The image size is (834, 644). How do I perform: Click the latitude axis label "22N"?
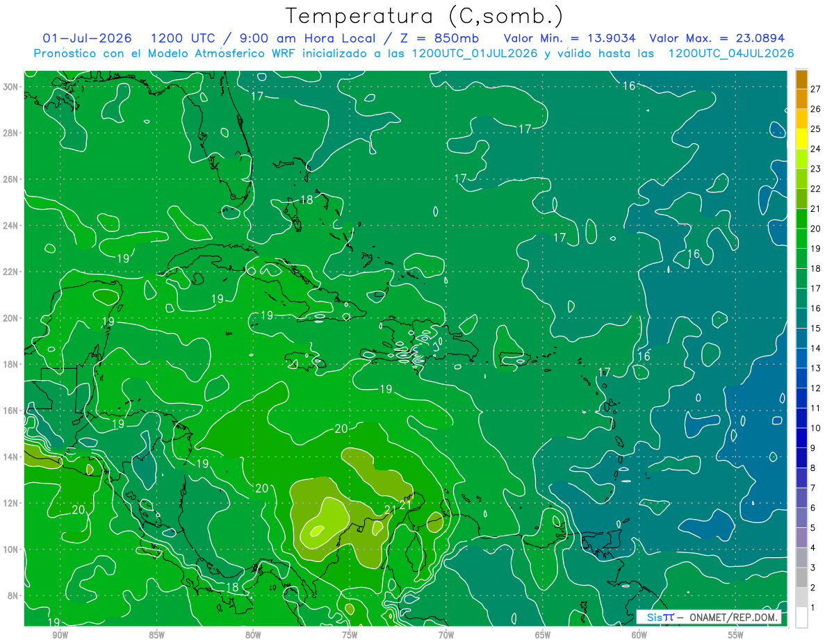tap(10, 272)
